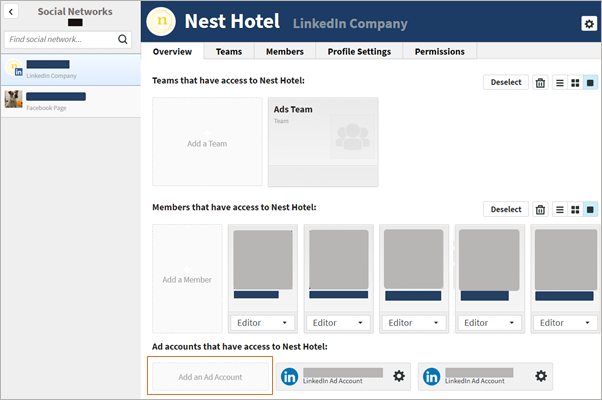Click the second member's photo thumbnail

point(339,260)
